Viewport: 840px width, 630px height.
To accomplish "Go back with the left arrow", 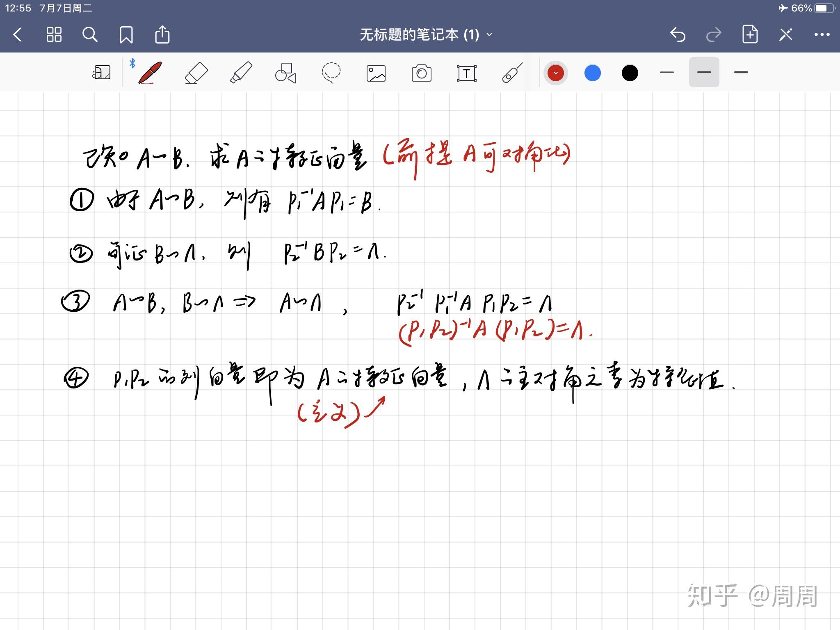I will (x=17, y=35).
